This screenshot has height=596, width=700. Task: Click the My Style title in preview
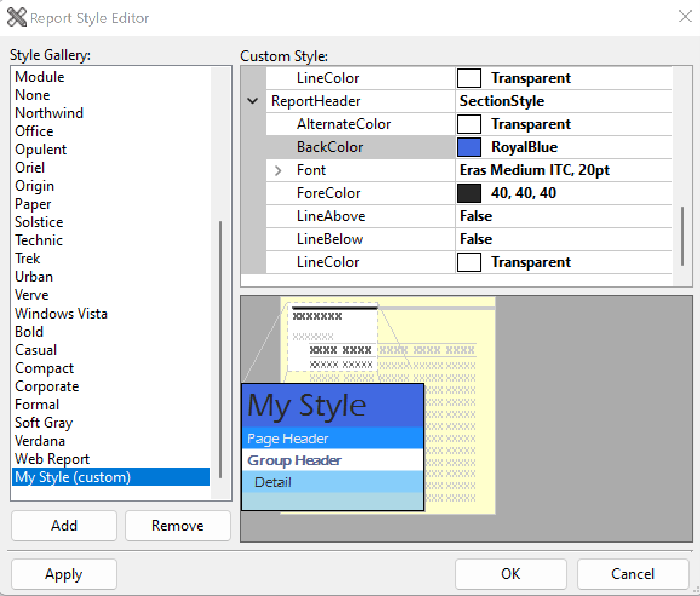[x=307, y=406]
